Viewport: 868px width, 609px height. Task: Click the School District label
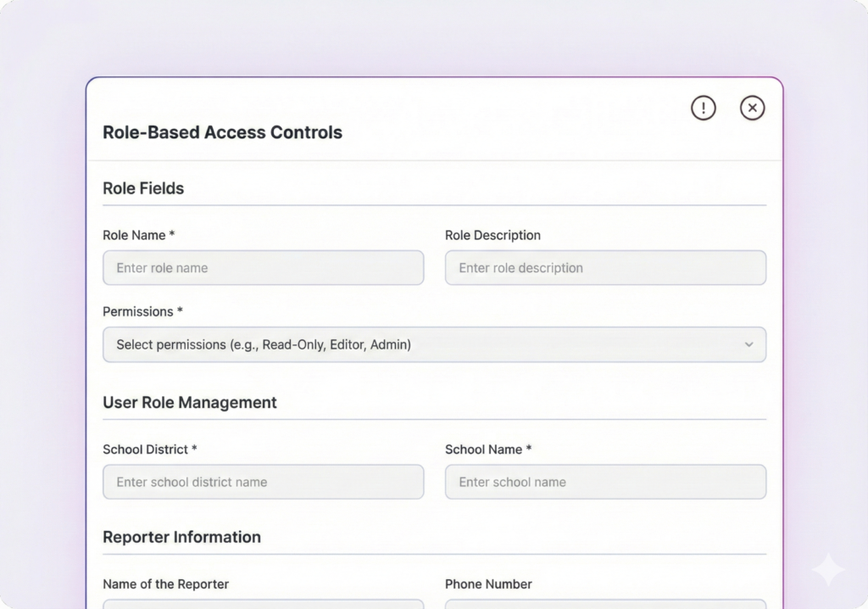tap(149, 449)
